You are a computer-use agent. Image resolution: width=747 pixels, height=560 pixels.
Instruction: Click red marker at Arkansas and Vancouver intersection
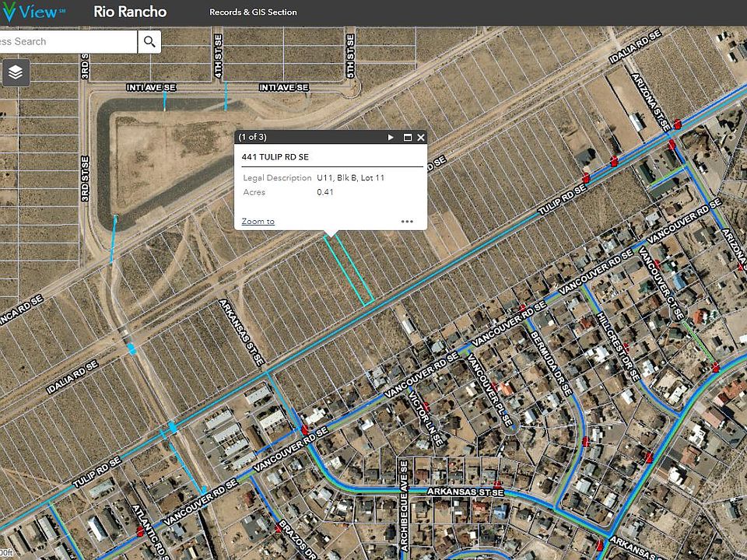(x=305, y=430)
